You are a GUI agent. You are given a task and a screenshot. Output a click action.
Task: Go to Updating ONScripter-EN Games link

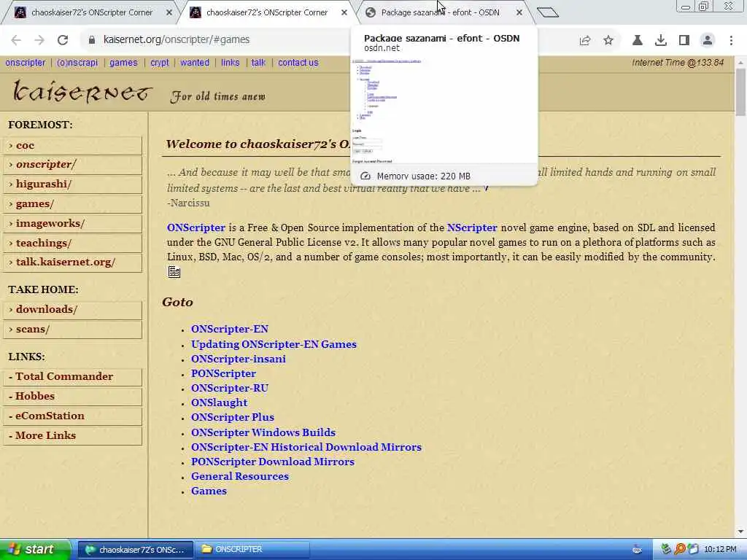[274, 344]
